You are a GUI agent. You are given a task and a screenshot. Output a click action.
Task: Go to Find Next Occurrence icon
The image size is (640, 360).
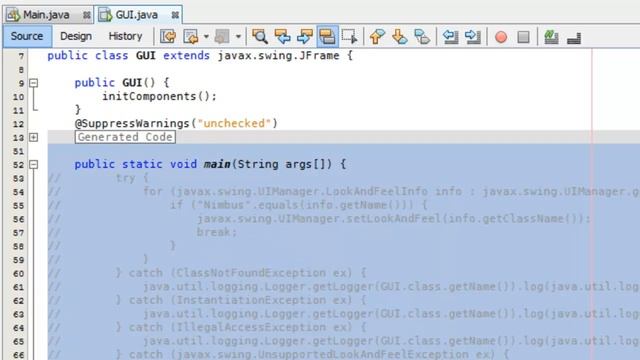click(305, 37)
